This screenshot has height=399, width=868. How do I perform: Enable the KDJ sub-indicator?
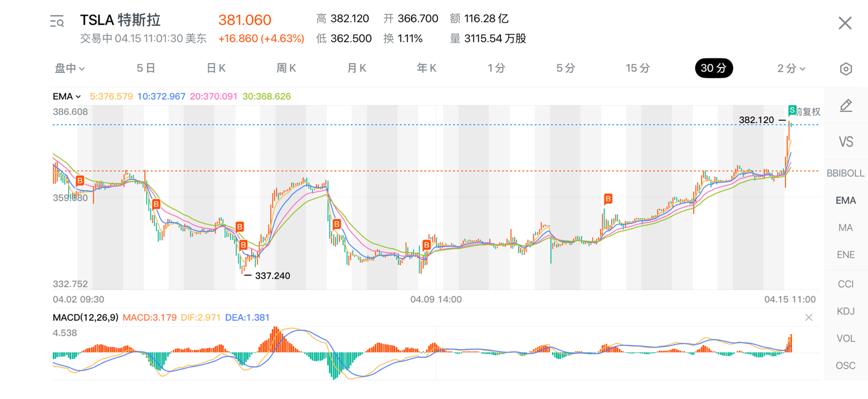point(845,311)
